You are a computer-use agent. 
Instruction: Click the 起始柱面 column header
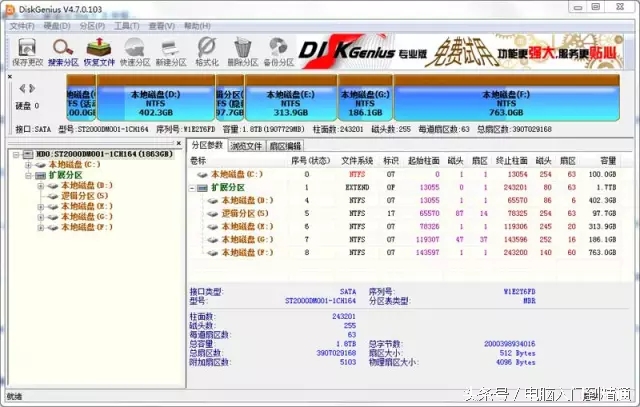point(424,161)
